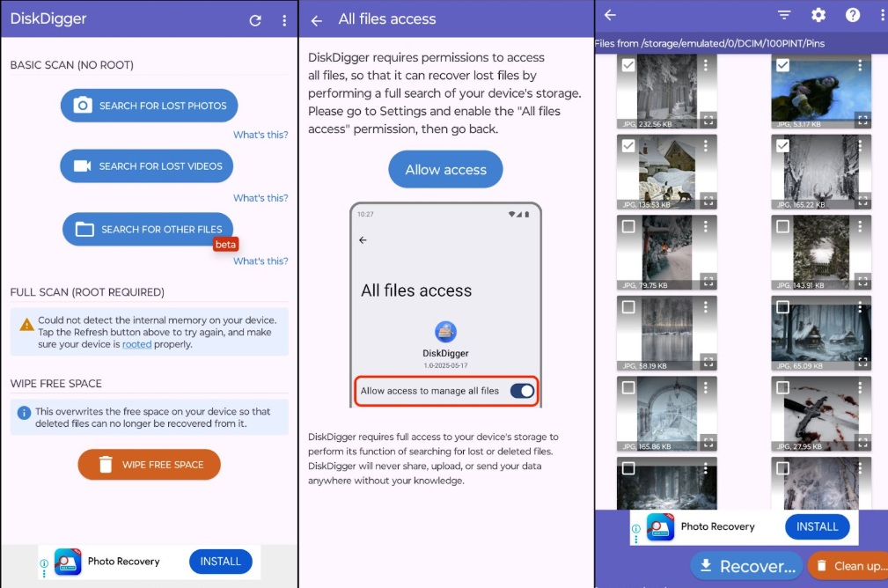Viewport: 888px width, 588px height.
Task: Check the JPG 79.75 KB photo
Action: pos(628,226)
